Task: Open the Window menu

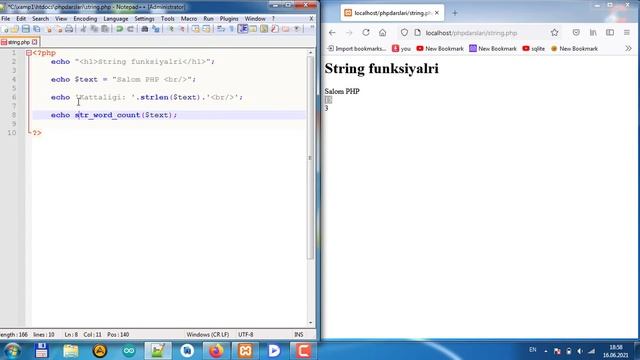Action: coord(255,19)
